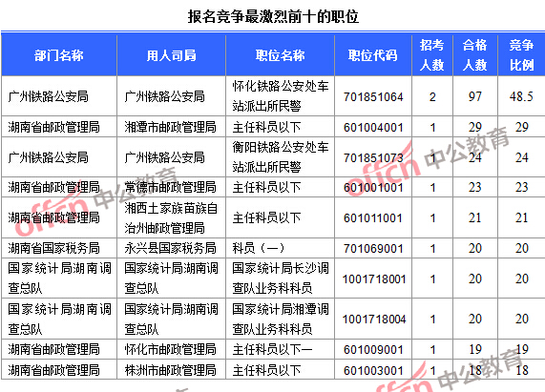The height and width of the screenshot is (392, 545).
Task: Click qualified count 23 in 601001001 row
Action: tap(475, 188)
